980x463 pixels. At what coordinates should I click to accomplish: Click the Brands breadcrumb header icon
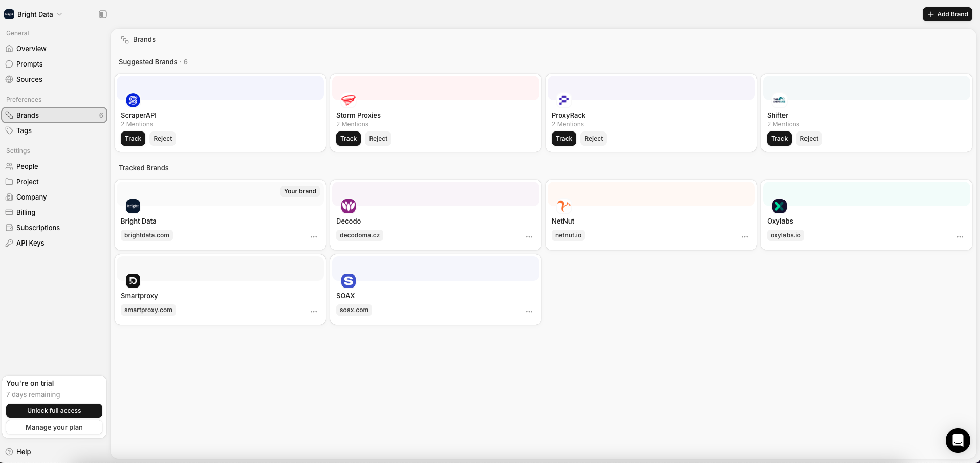[x=125, y=39]
